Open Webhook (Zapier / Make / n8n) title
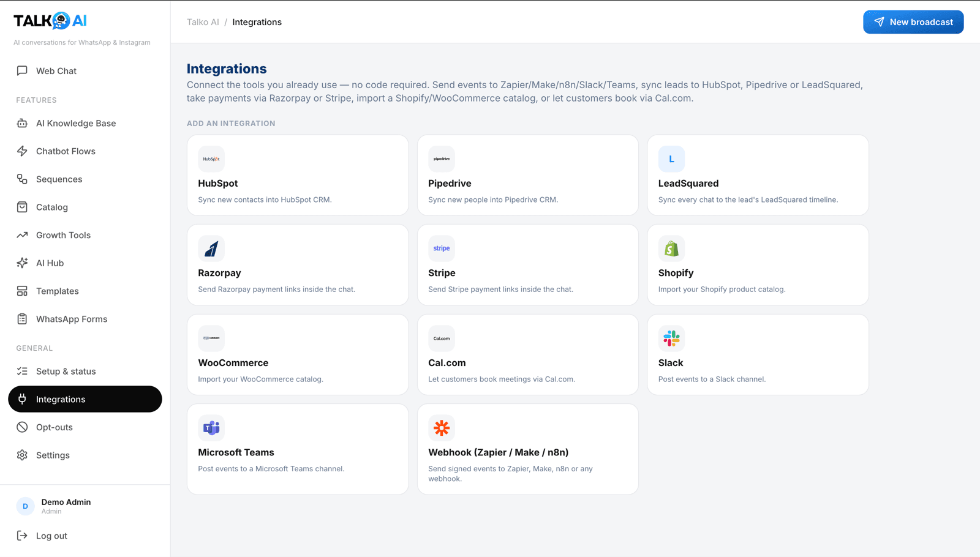This screenshot has width=980, height=557. (499, 452)
